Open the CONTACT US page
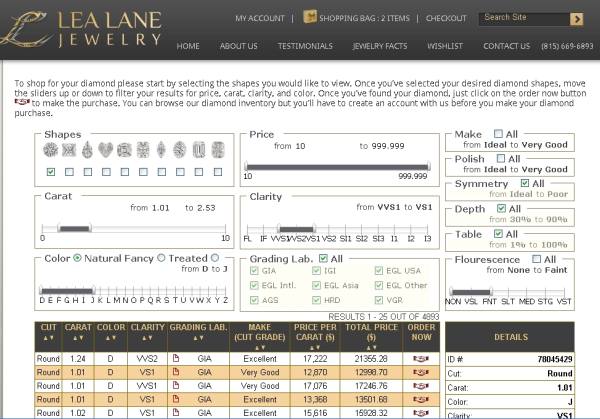The image size is (600, 419). 506,46
